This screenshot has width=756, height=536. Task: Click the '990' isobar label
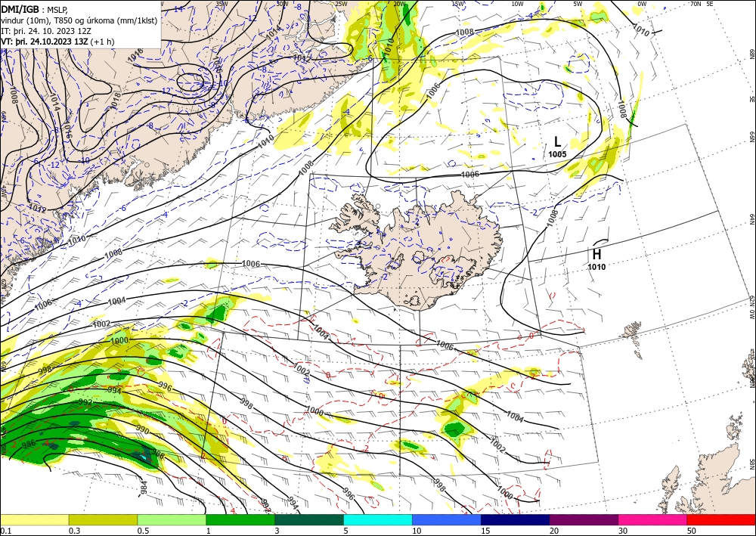(143, 430)
